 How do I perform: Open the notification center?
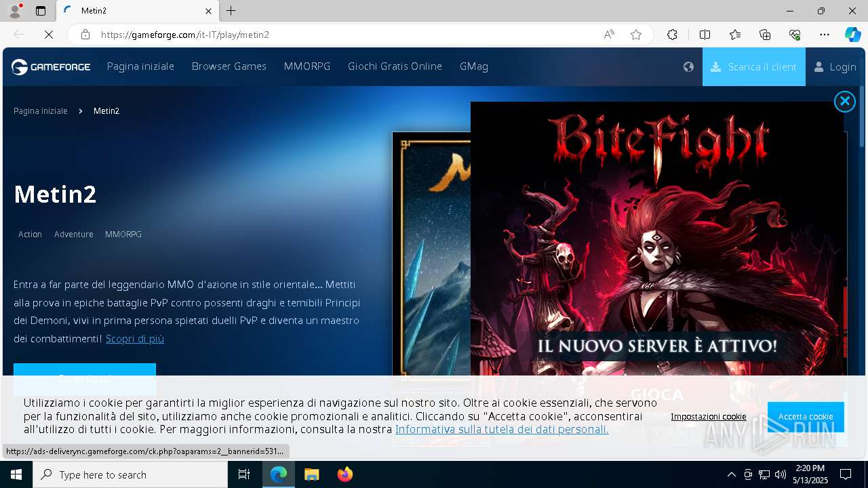point(846,474)
